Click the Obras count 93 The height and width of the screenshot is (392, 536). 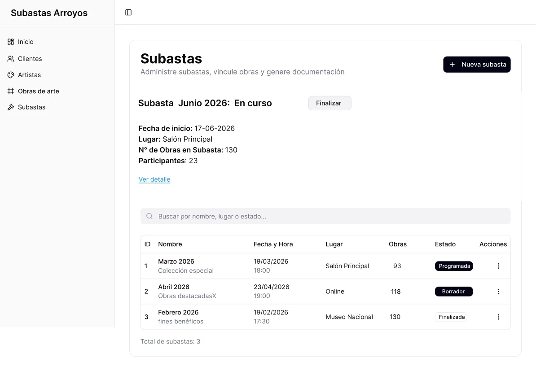[x=397, y=266]
